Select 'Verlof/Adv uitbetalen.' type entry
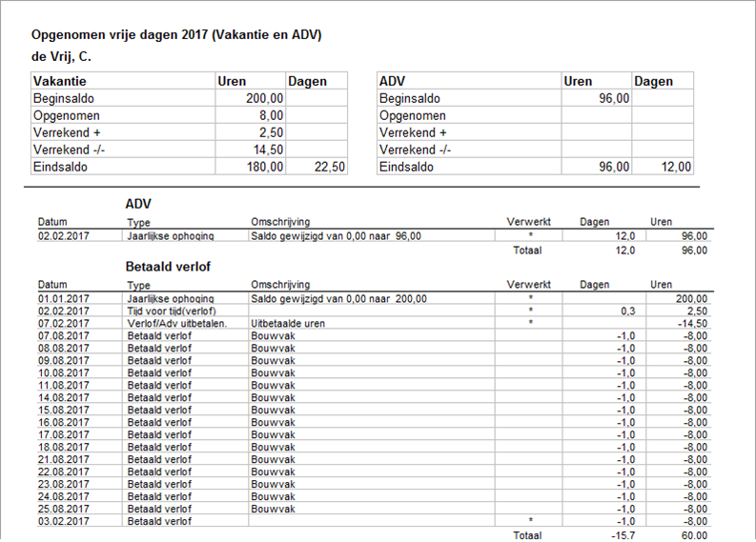 (177, 324)
